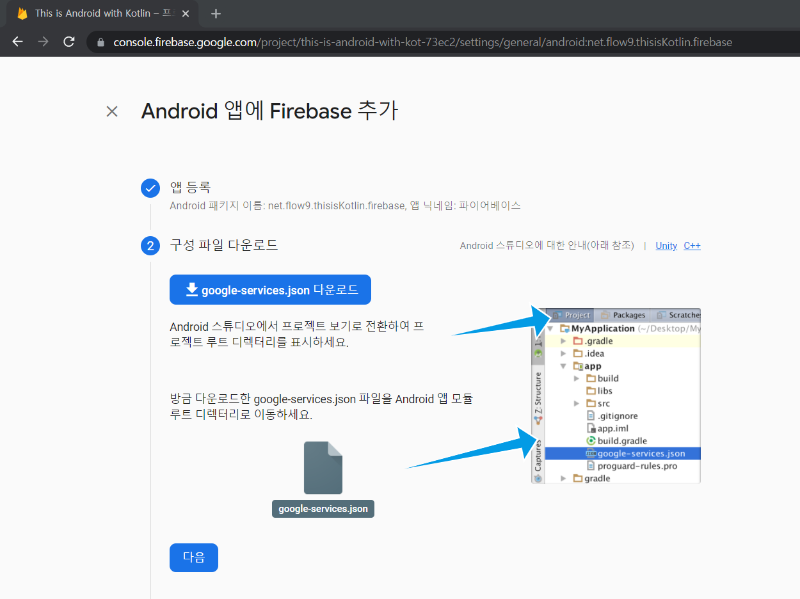This screenshot has height=599, width=800.
Task: Click the 구성 파일 다운로드 step title
Action: pos(224,245)
